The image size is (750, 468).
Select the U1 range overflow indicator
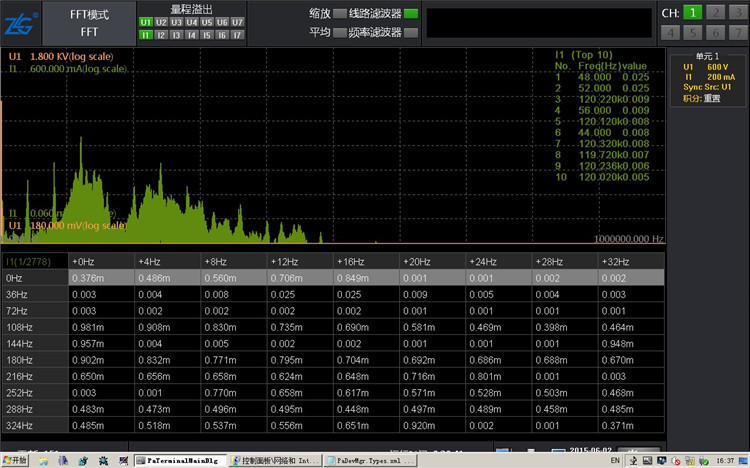(x=146, y=22)
